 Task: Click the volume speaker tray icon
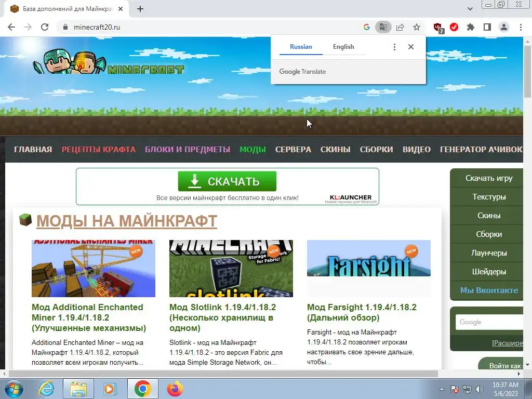pos(480,389)
